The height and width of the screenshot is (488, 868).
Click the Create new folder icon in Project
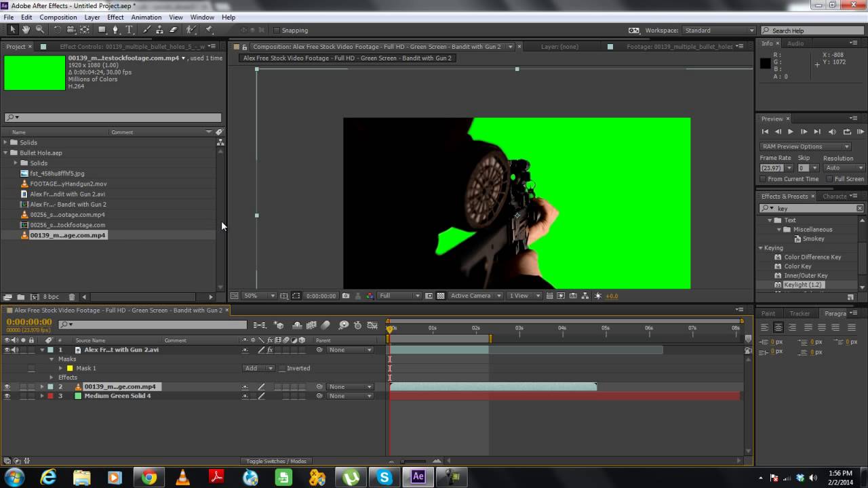click(21, 297)
